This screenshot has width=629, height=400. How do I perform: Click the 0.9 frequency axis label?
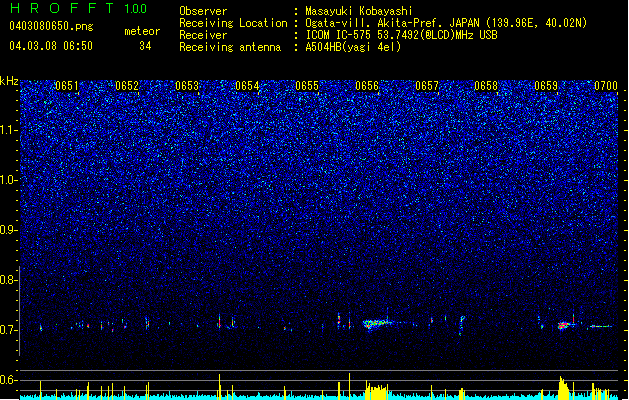click(x=9, y=230)
